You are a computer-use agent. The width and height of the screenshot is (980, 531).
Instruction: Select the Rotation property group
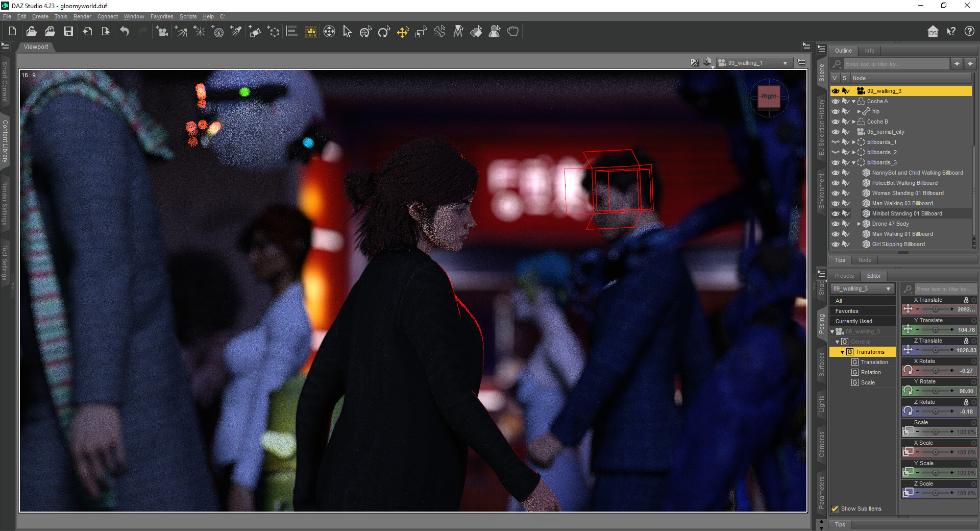tap(871, 372)
